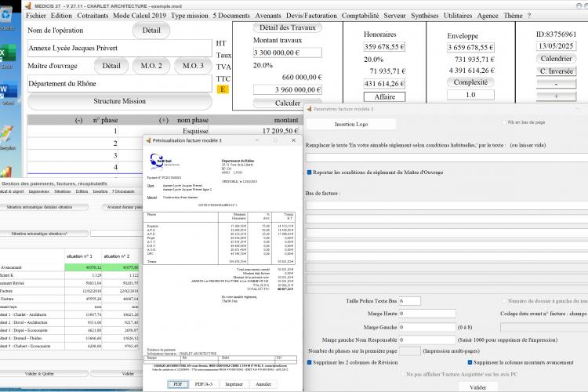Toggle Ne pas afficher 'Facture Acquittée' checkbox
588x392 pixels.
click(403, 374)
